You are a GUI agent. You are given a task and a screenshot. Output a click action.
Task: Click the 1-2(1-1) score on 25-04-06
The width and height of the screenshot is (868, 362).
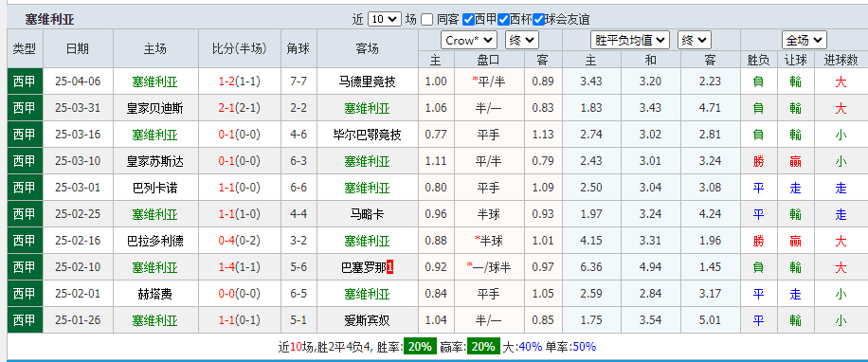point(239,81)
